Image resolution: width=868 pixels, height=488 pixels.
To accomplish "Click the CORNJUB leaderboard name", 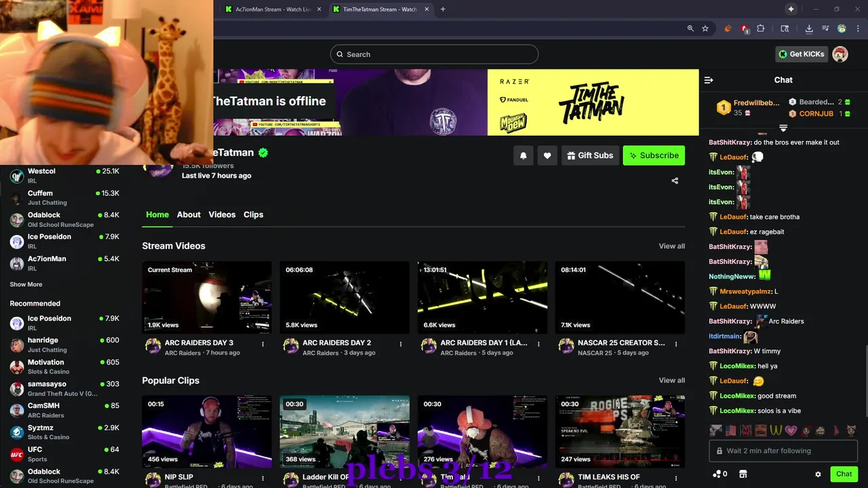I will [816, 114].
